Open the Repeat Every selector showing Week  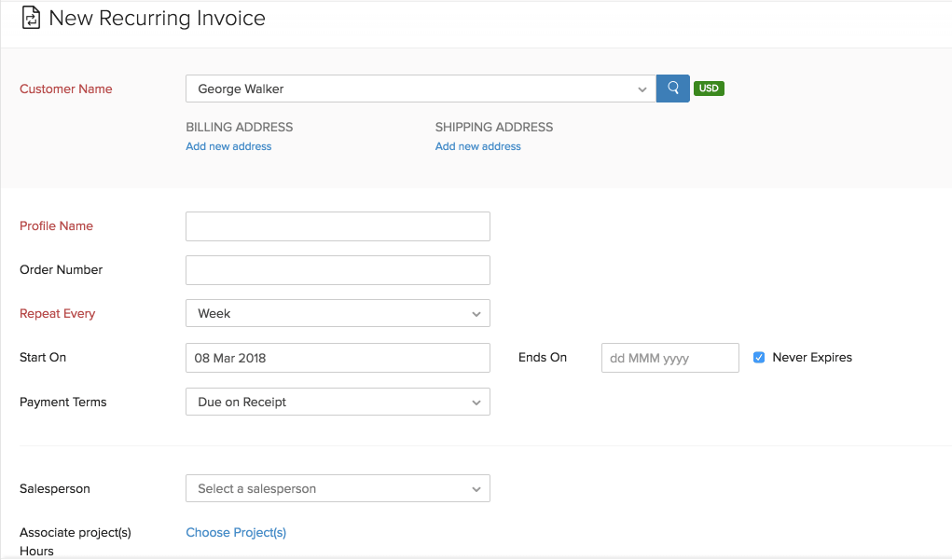point(338,313)
